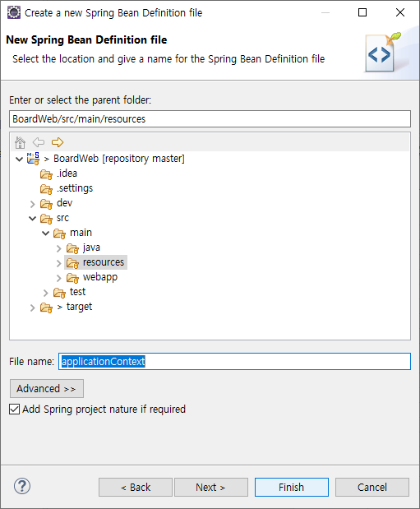
Task: Select the test tree label
Action: click(78, 292)
